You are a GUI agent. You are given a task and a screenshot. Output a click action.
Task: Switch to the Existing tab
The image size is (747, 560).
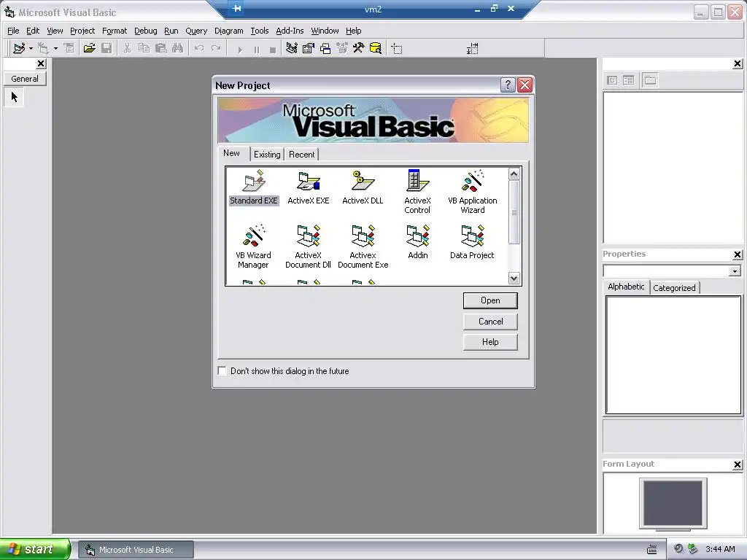[x=267, y=155]
